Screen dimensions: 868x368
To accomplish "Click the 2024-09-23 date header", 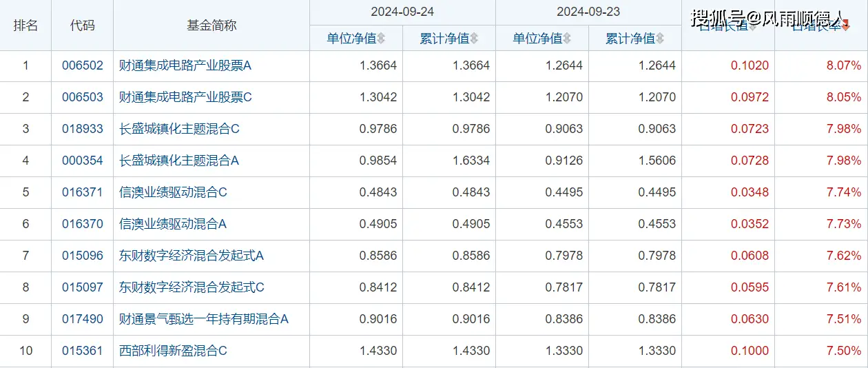I will point(588,12).
